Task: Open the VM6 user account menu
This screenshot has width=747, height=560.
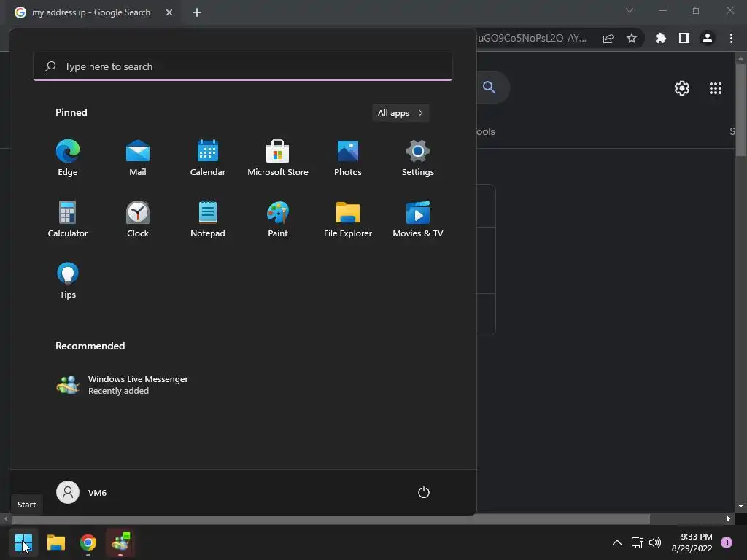Action: pos(82,492)
